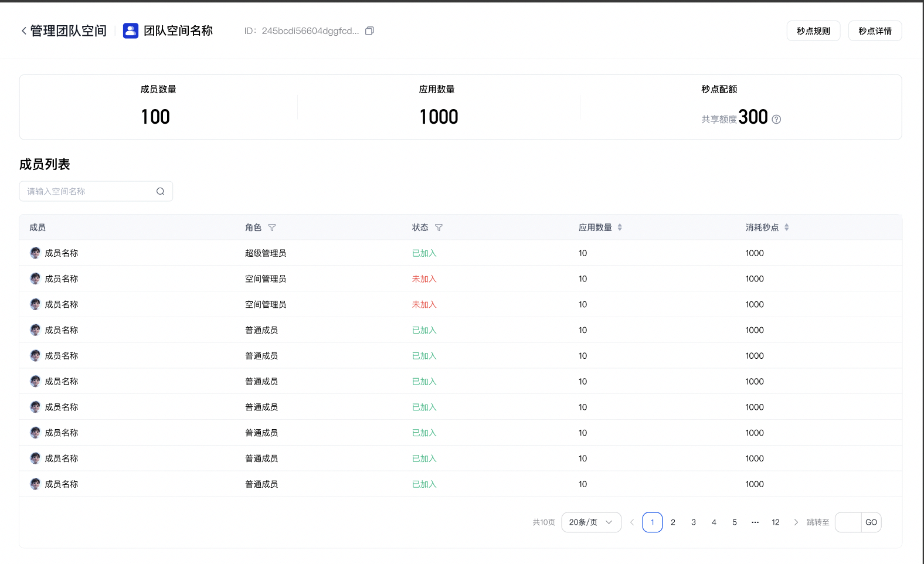Click the previous page chevron
924x564 pixels.
click(632, 522)
